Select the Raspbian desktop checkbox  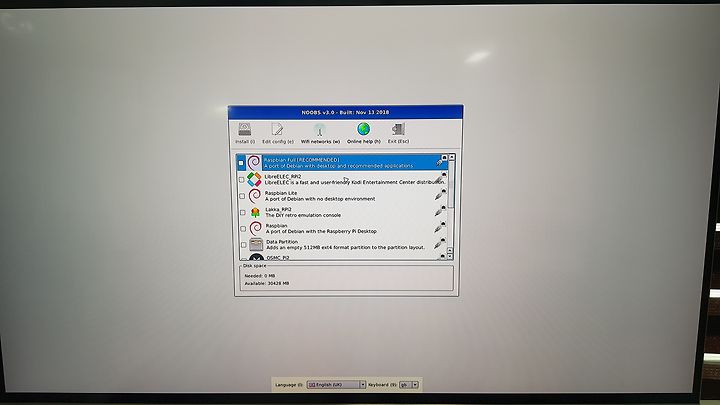click(243, 229)
